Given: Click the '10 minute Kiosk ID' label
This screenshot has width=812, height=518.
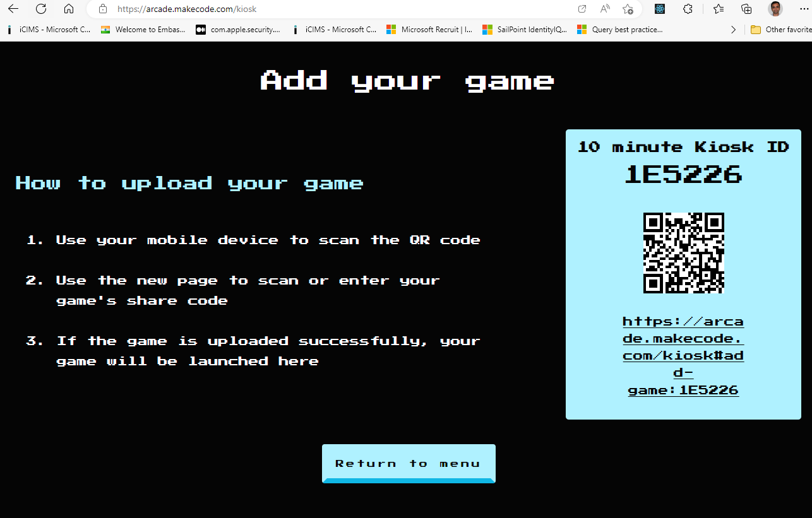Looking at the screenshot, I should tap(683, 146).
